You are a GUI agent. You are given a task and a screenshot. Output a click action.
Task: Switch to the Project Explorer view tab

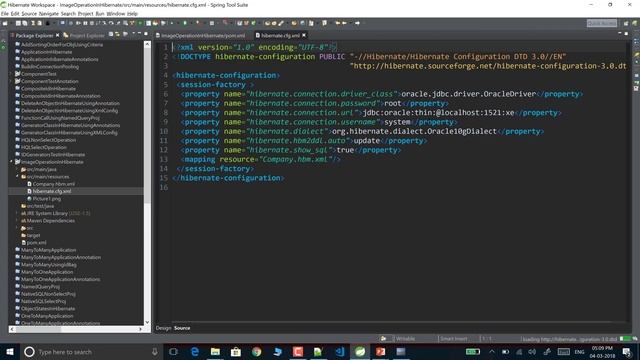click(84, 36)
